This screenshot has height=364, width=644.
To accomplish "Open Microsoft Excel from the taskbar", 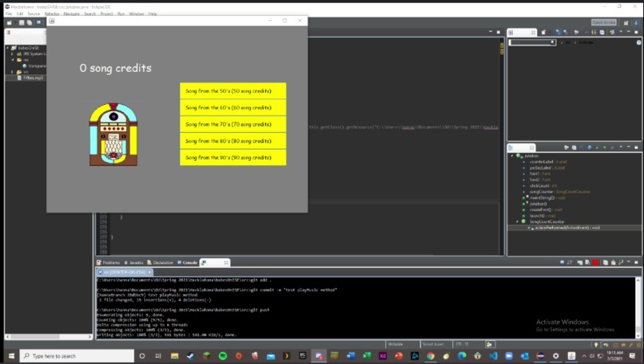I will (x=367, y=356).
